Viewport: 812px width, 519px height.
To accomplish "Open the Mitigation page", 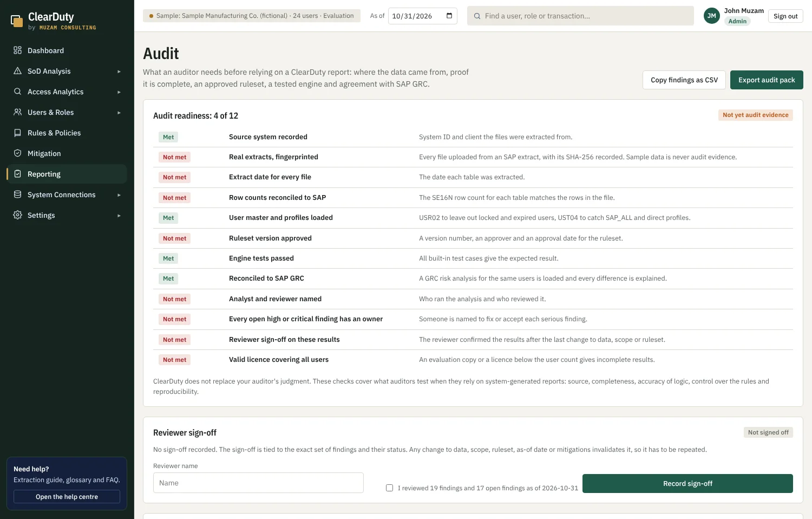I will [x=67, y=153].
